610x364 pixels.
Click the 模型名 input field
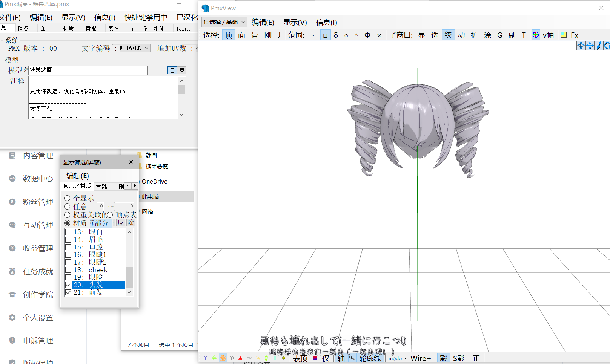tap(88, 70)
